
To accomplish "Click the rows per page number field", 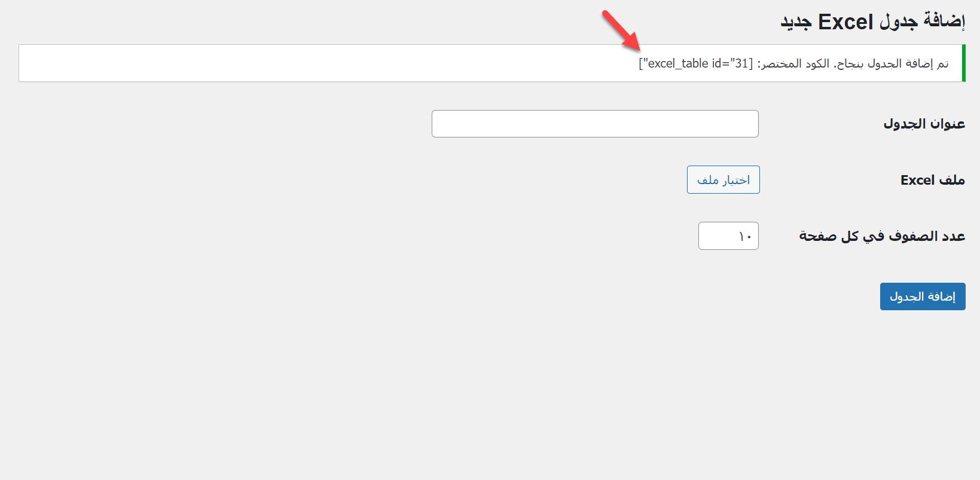I will [728, 236].
